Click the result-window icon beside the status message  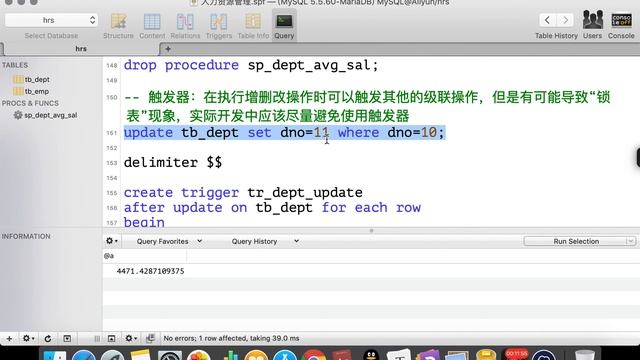(x=150, y=338)
